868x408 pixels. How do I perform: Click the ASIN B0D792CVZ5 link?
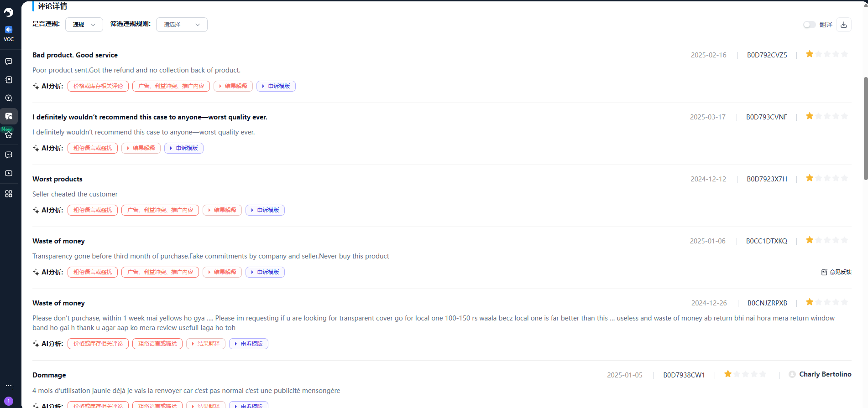tap(767, 55)
